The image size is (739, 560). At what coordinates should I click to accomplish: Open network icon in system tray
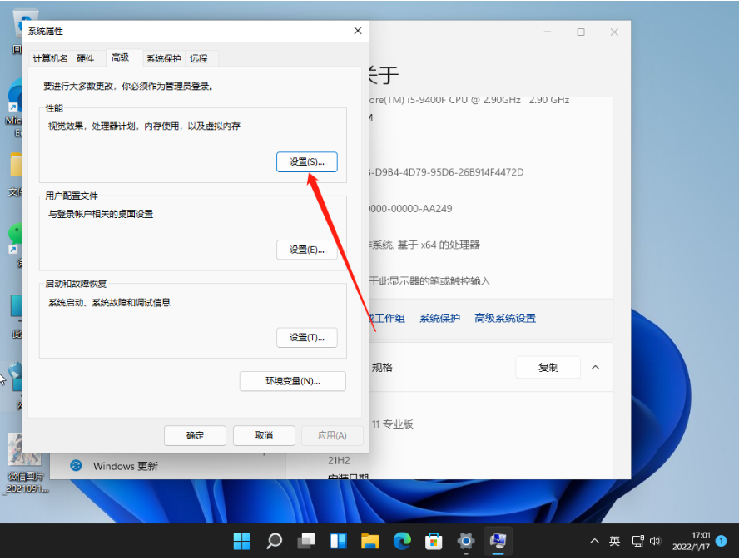(x=637, y=541)
